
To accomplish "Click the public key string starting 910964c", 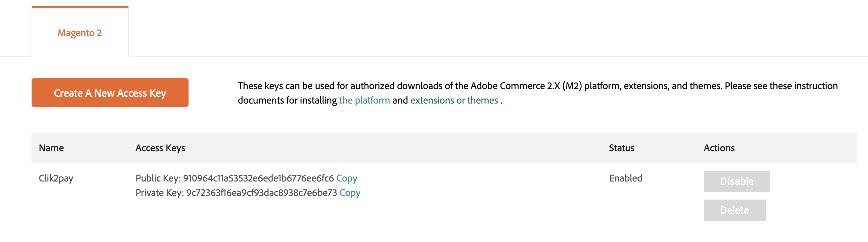I will coord(258,178).
